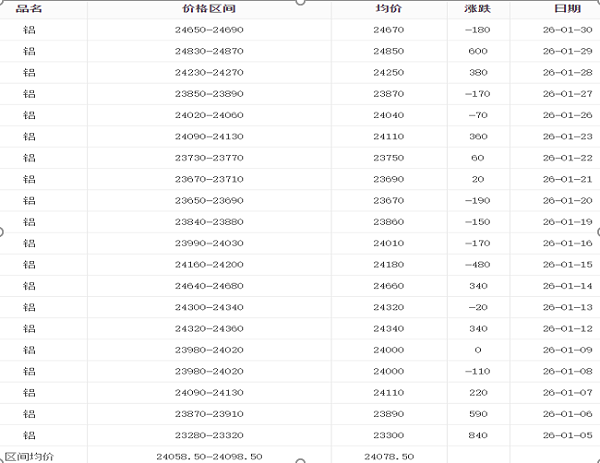Image resolution: width=600 pixels, height=463 pixels.
Task: Select the 区间均价 summary label
Action: click(29, 456)
